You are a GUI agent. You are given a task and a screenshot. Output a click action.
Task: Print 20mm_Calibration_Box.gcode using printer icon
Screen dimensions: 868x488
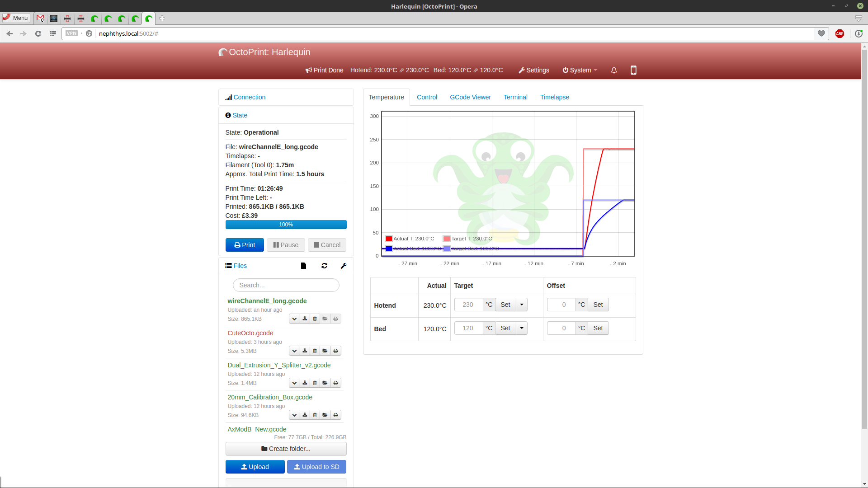[335, 415]
